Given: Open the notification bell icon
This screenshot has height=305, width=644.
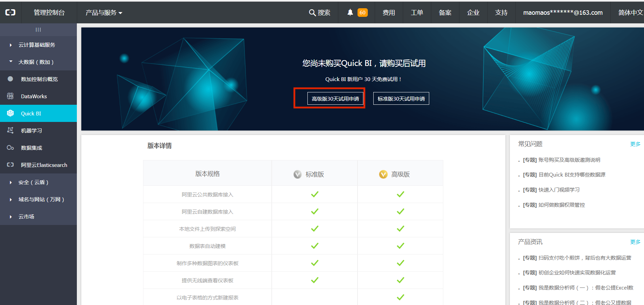Looking at the screenshot, I should [350, 13].
